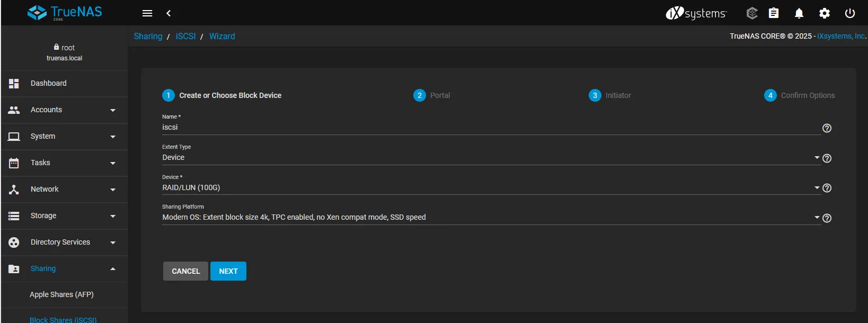
Task: Open Dashboard in the sidebar
Action: [x=49, y=84]
